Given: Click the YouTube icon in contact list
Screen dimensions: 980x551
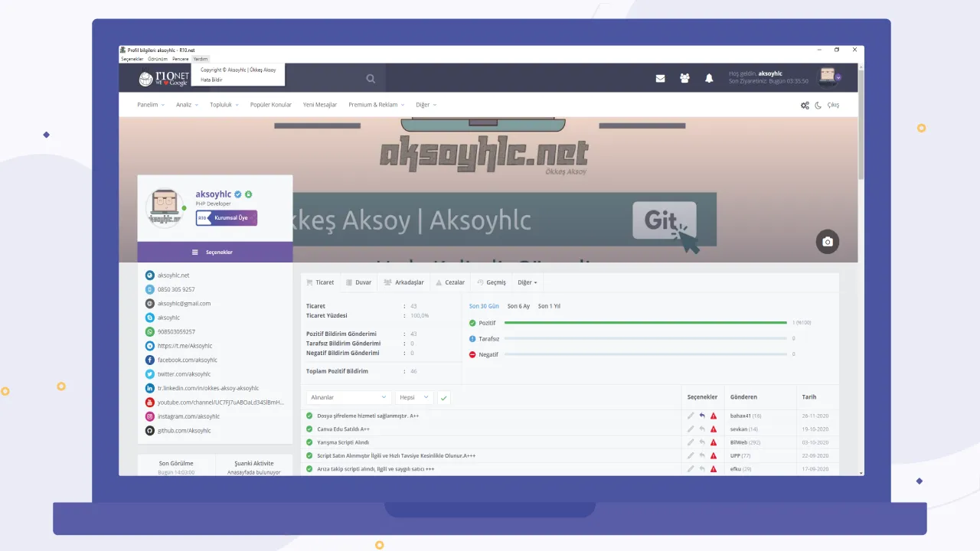Looking at the screenshot, I should (150, 403).
